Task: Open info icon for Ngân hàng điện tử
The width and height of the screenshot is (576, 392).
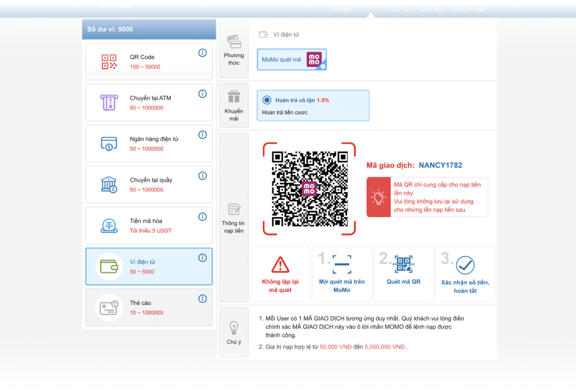Action: tap(202, 135)
